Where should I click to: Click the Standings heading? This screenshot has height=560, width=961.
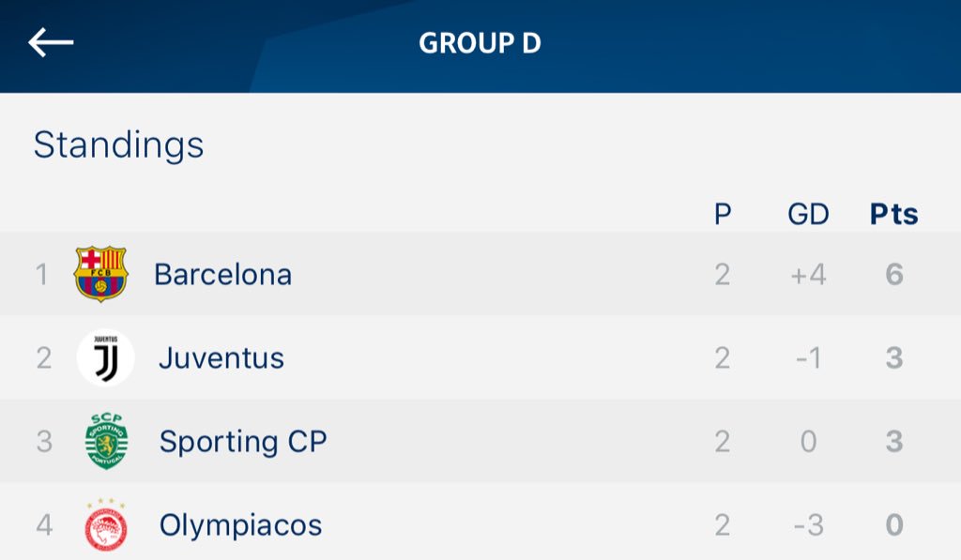click(118, 145)
